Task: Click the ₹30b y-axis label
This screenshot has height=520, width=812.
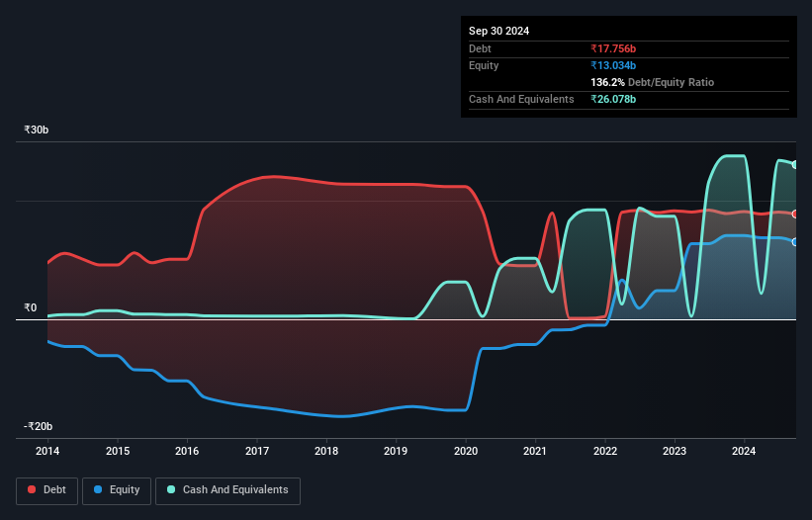Action: (x=37, y=130)
